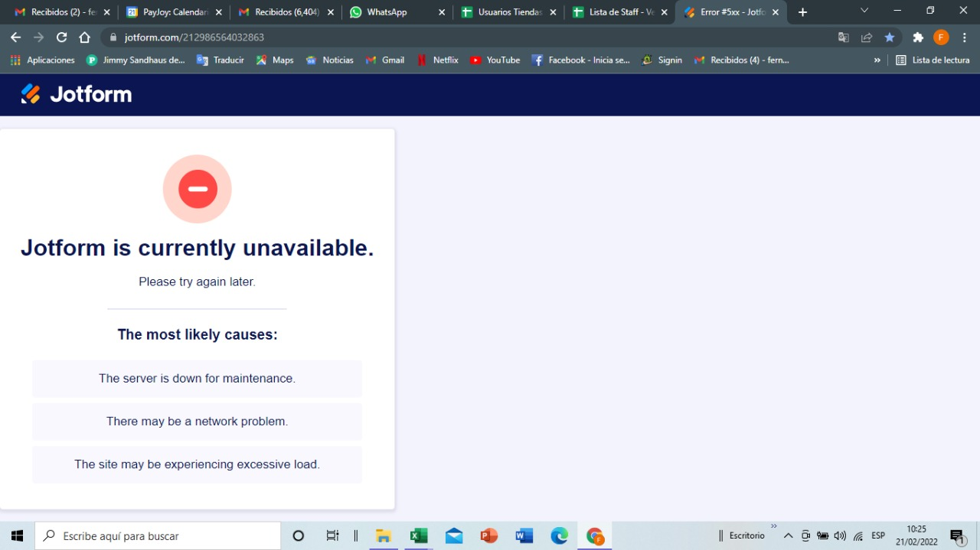
Task: Bookmark this page with the star icon
Action: (889, 36)
